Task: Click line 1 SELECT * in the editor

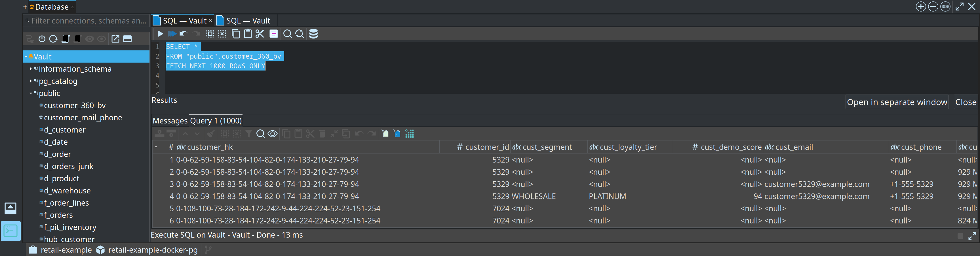Action: point(182,47)
